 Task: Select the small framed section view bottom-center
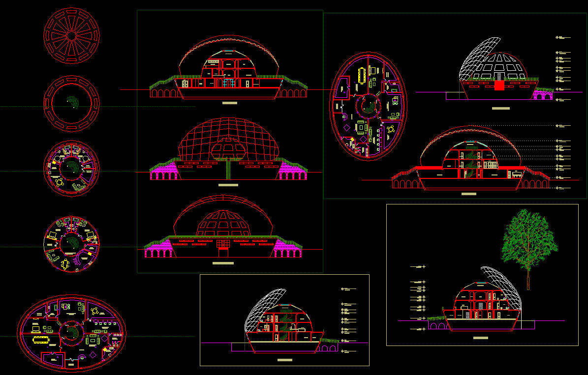point(283,319)
